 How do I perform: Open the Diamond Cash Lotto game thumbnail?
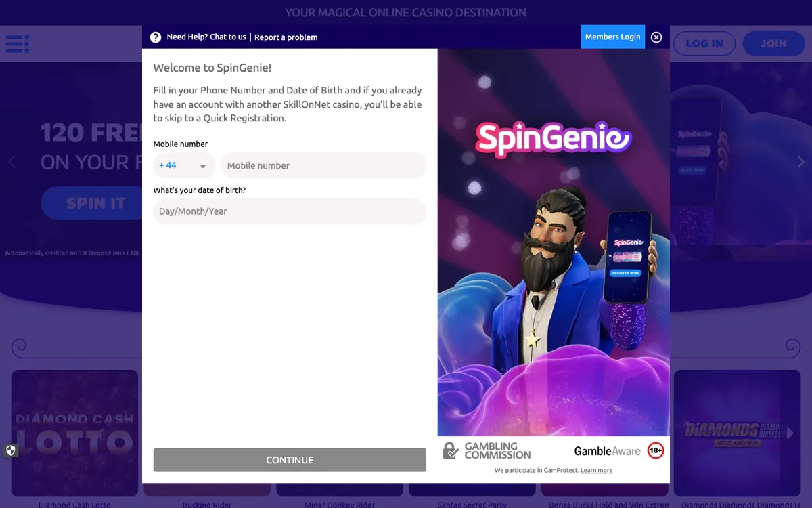click(74, 433)
